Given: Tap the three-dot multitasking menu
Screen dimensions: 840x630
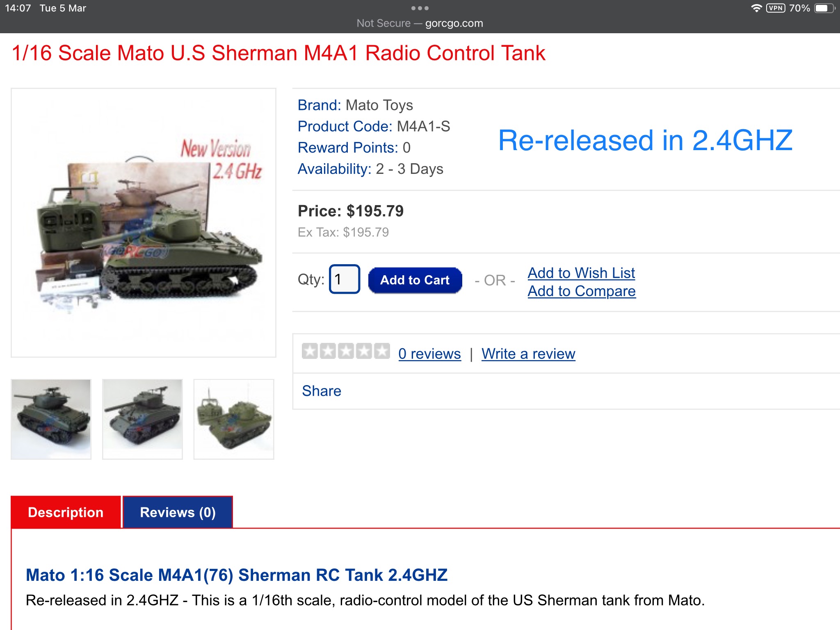Looking at the screenshot, I should [x=420, y=8].
